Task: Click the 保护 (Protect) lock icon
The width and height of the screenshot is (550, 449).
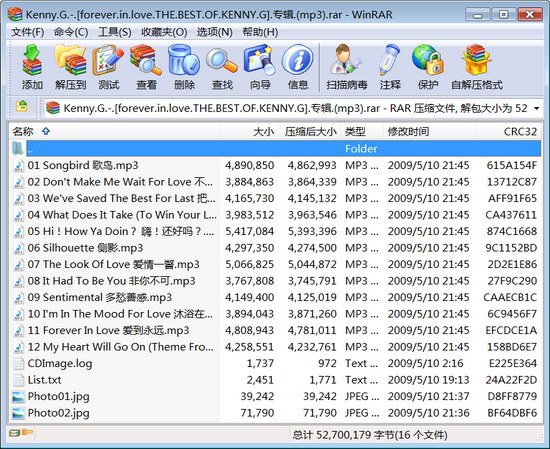Action: [x=428, y=67]
